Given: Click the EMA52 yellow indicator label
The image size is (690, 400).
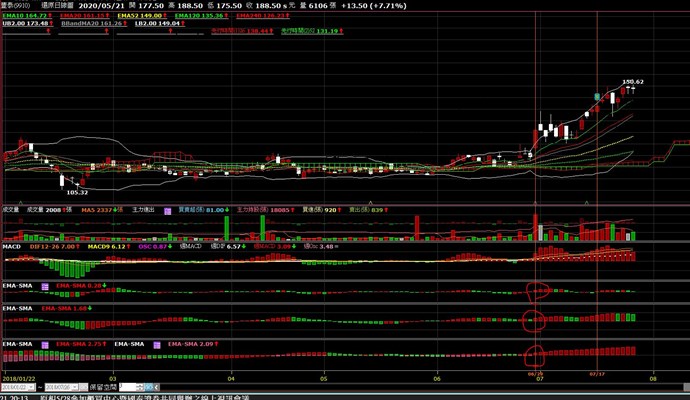Looking at the screenshot, I should 138,17.
